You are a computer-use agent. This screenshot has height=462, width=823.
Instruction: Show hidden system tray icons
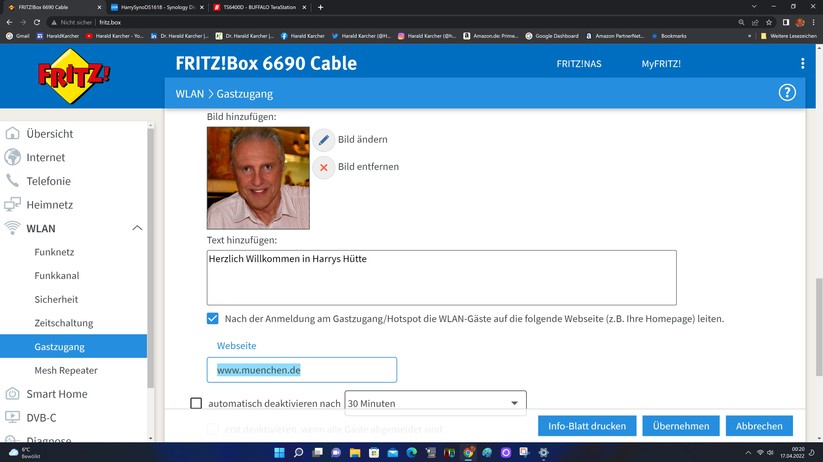(748, 453)
